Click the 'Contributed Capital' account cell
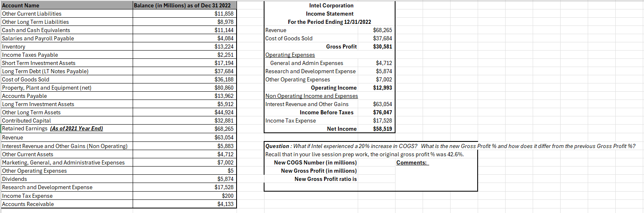The width and height of the screenshot is (644, 213). pos(67,120)
